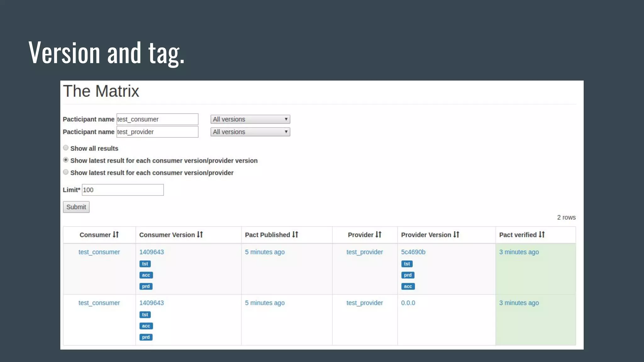Image resolution: width=644 pixels, height=362 pixels.
Task: Select latest result per consumer version/provider version
Action: (x=66, y=160)
